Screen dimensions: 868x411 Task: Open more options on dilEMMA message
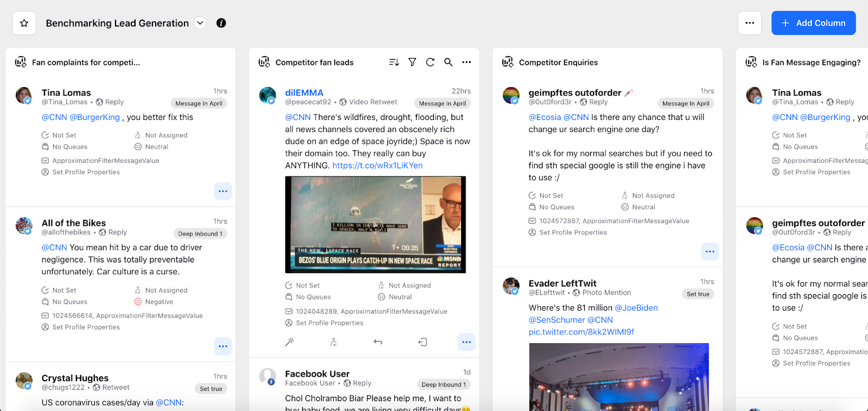pyautogui.click(x=467, y=342)
